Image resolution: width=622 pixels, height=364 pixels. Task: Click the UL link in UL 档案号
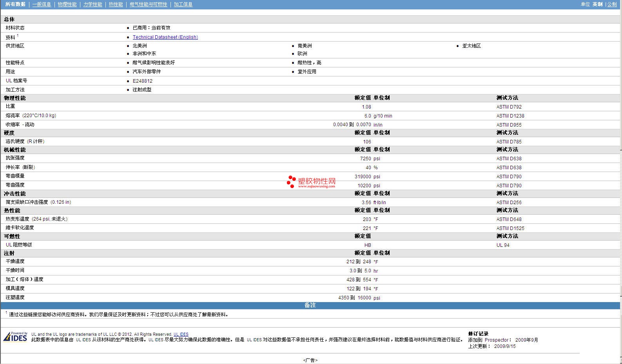pos(9,81)
